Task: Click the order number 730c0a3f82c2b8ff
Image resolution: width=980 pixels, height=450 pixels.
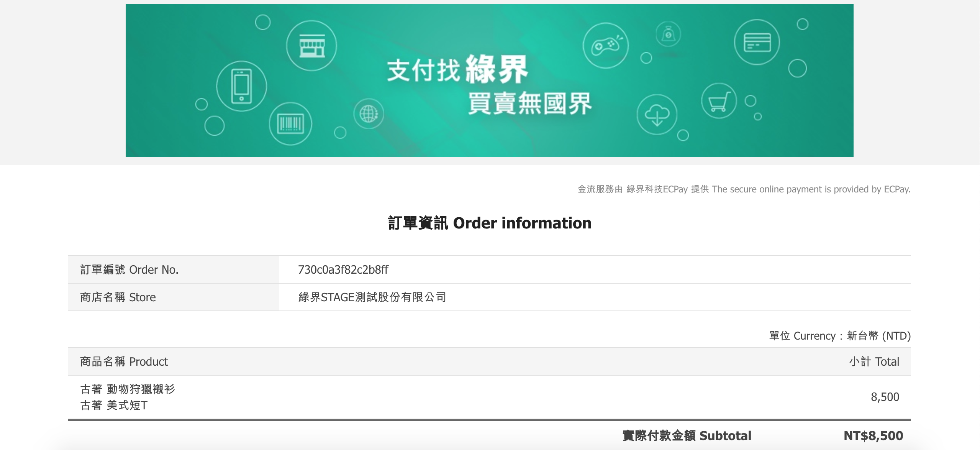Action: (344, 269)
